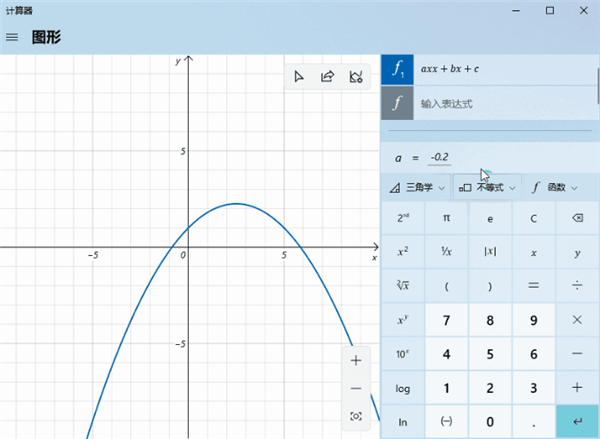Select the axx + bx + c equation
Viewport: 600px width, 439px height.
pos(500,70)
